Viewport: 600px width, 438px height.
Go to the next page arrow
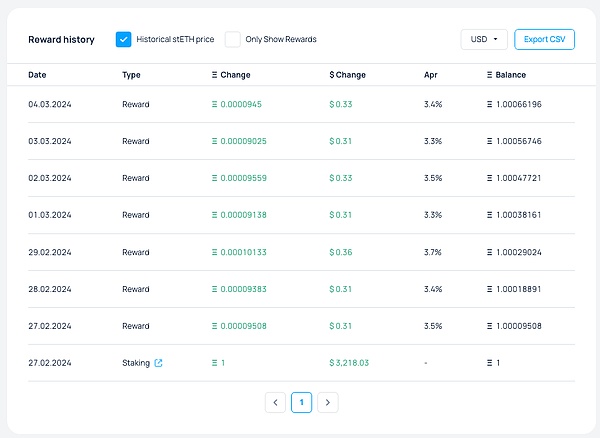[x=327, y=402]
